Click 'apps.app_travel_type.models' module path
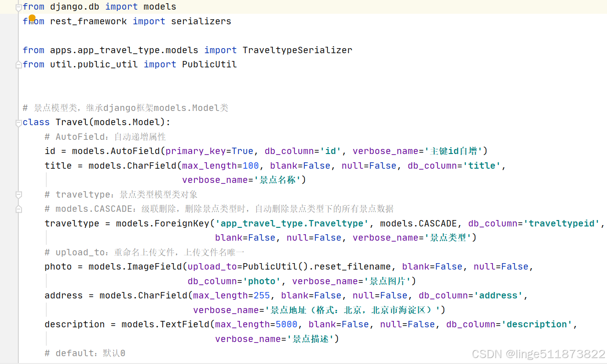This screenshot has width=607, height=364. 124,50
